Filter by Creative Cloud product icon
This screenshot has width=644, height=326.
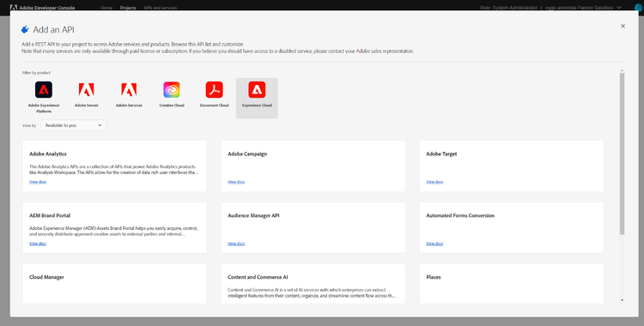[172, 90]
